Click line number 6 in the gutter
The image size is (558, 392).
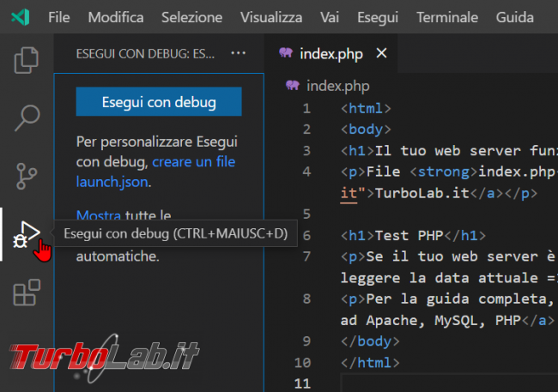coord(306,236)
